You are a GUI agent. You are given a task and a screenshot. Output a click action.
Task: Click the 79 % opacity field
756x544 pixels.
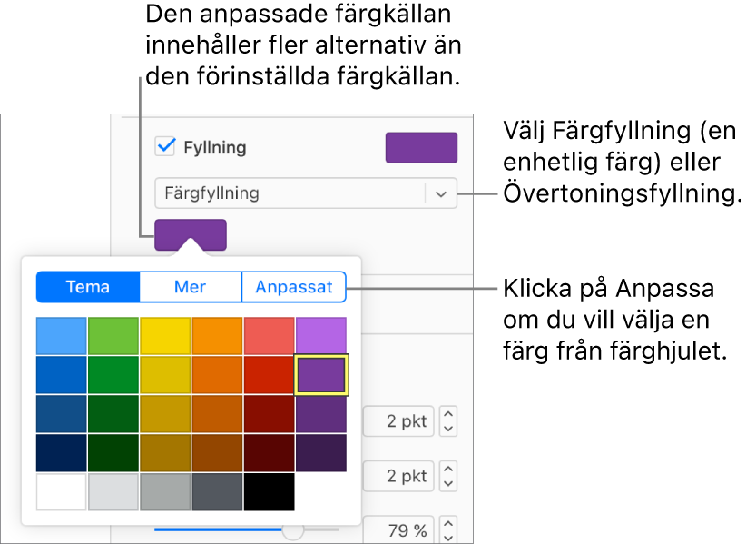coord(398,529)
